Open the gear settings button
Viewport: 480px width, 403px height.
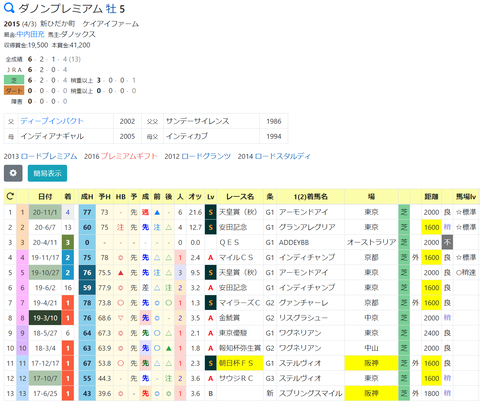(13, 173)
